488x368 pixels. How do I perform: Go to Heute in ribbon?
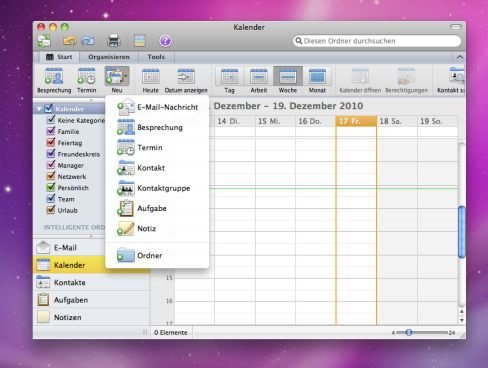click(x=151, y=80)
